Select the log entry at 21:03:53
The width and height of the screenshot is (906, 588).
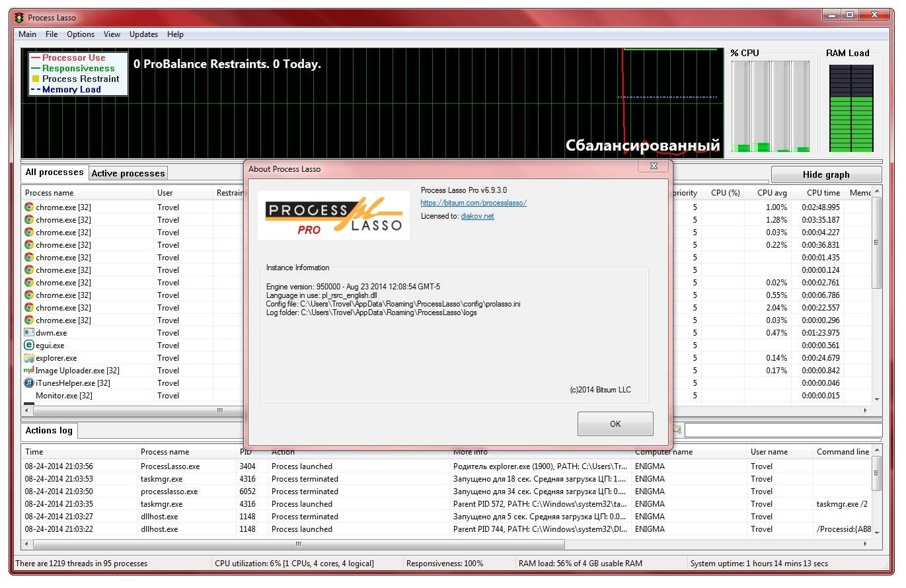point(447,479)
